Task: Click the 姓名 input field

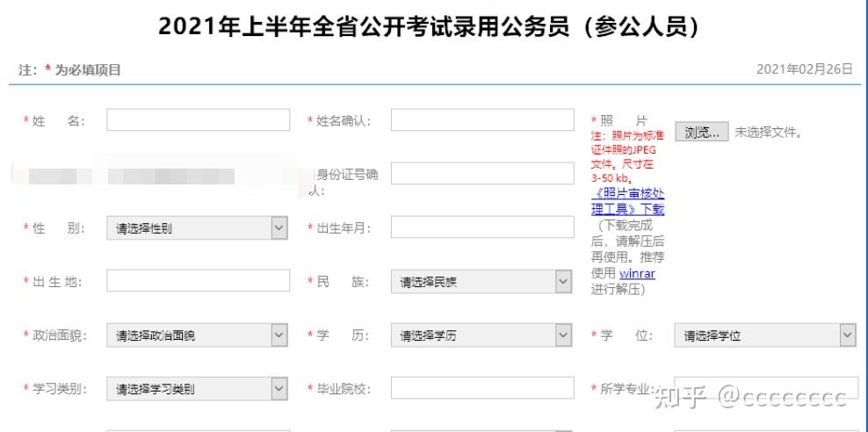Action: [x=199, y=120]
